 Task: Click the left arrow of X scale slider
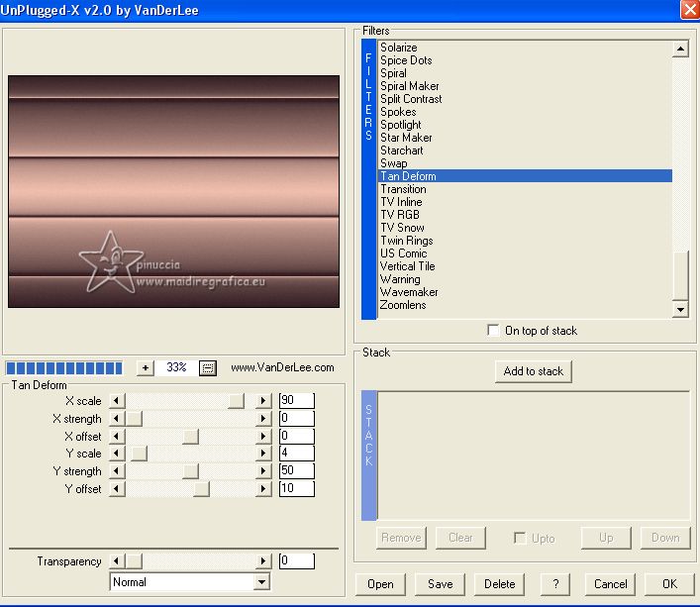(117, 400)
